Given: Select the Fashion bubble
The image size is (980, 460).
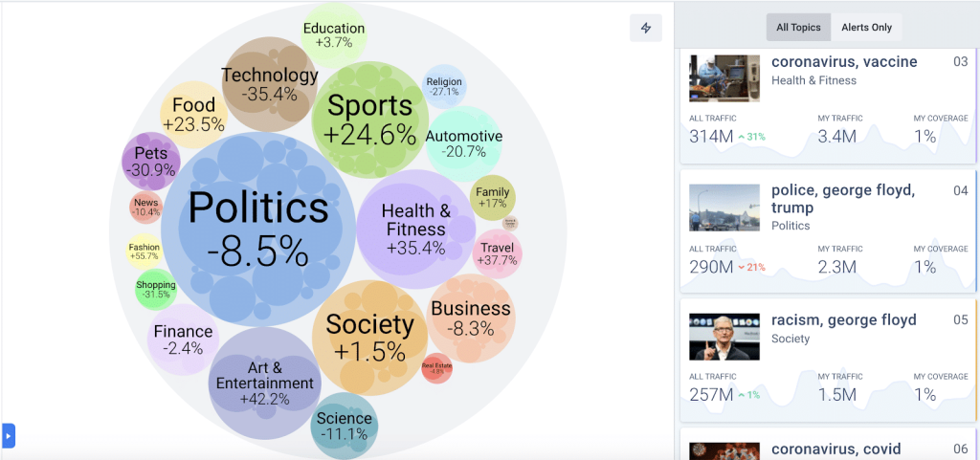Looking at the screenshot, I should point(145,252).
